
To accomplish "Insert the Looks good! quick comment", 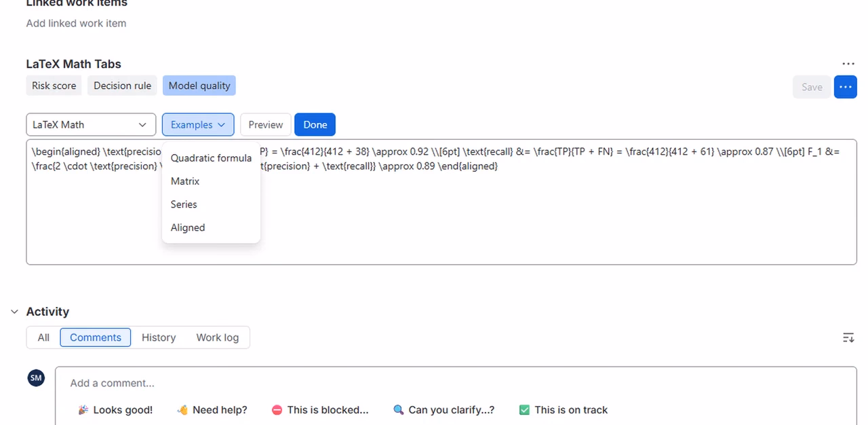I will tap(115, 410).
